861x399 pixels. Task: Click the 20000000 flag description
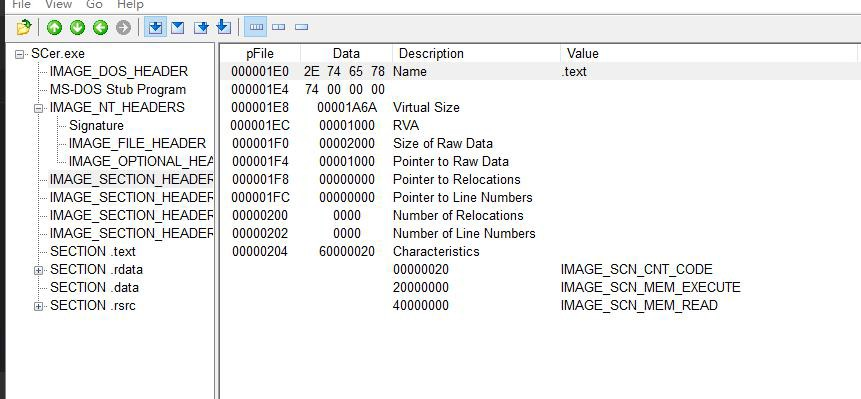pyautogui.click(x=421, y=288)
